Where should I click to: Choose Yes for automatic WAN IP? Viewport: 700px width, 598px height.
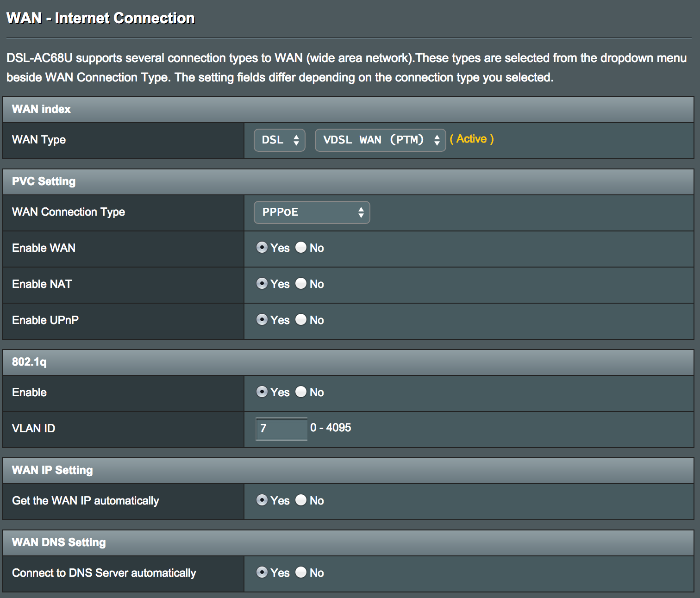[262, 500]
